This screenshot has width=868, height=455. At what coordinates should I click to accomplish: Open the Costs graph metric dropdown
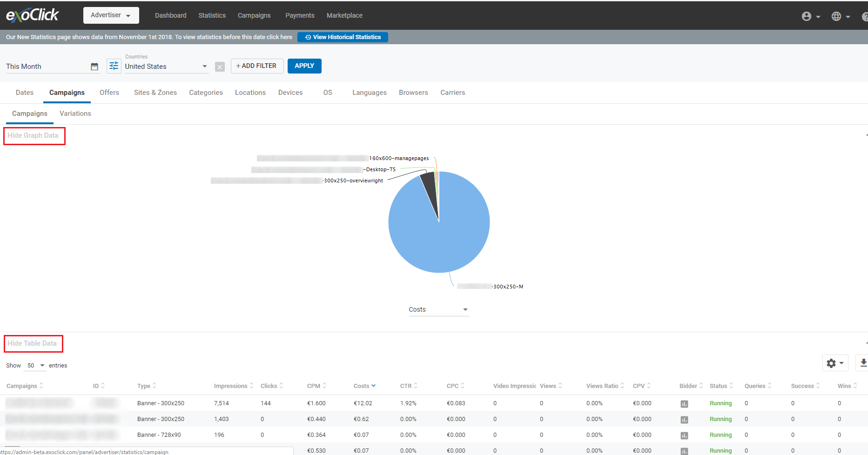(x=438, y=309)
